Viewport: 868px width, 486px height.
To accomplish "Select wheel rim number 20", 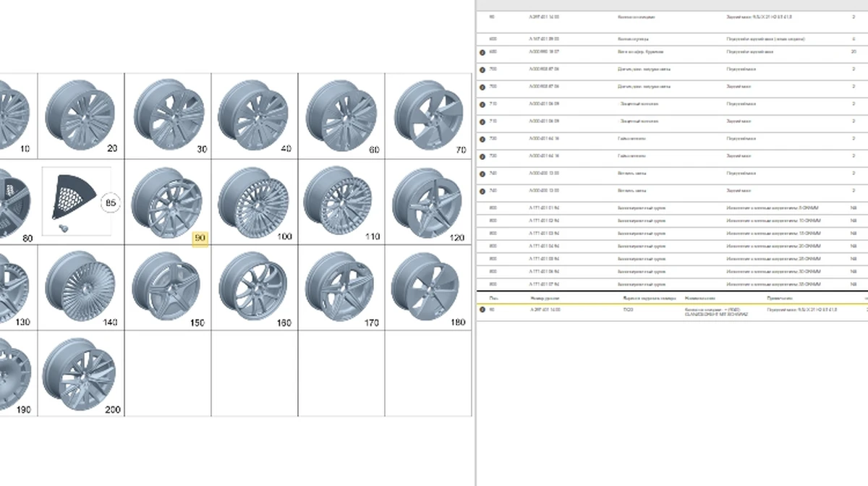I will pos(80,115).
